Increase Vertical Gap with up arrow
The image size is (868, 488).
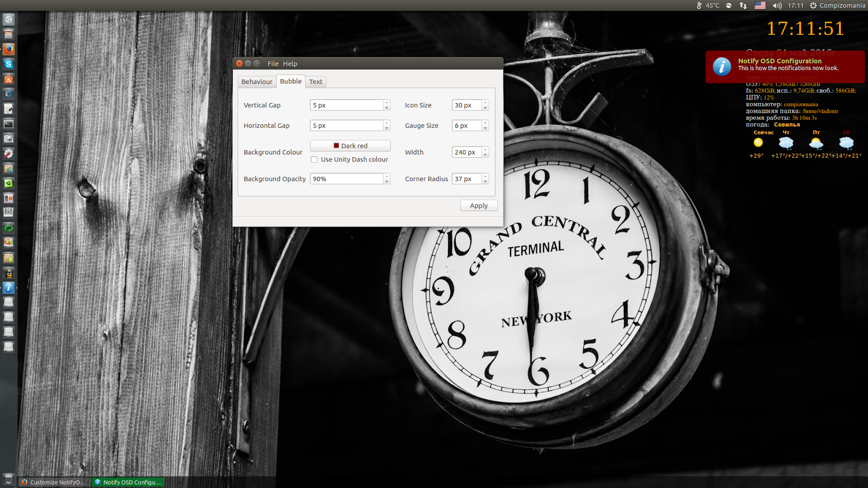pyautogui.click(x=387, y=102)
